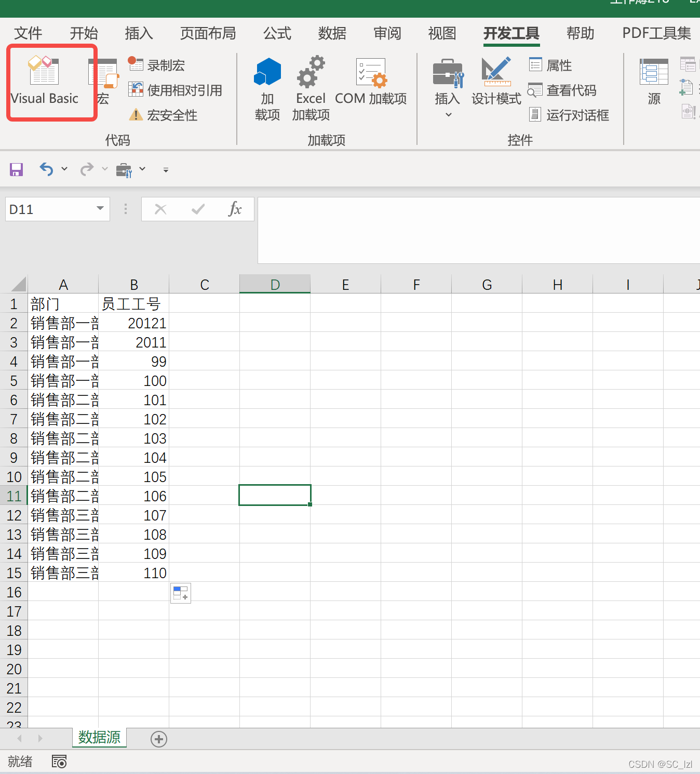Switch to the 开始 ribbon tab
Screen dimensions: 700x774
[84, 33]
